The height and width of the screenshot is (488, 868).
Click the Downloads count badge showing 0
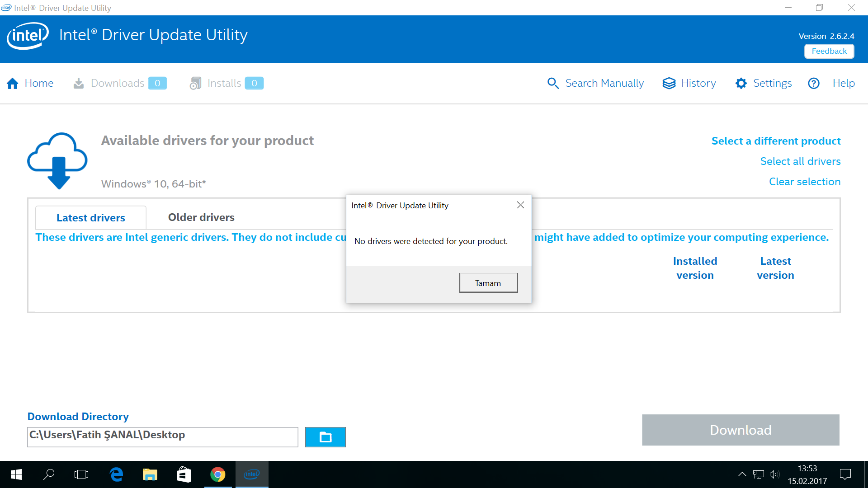click(x=157, y=83)
